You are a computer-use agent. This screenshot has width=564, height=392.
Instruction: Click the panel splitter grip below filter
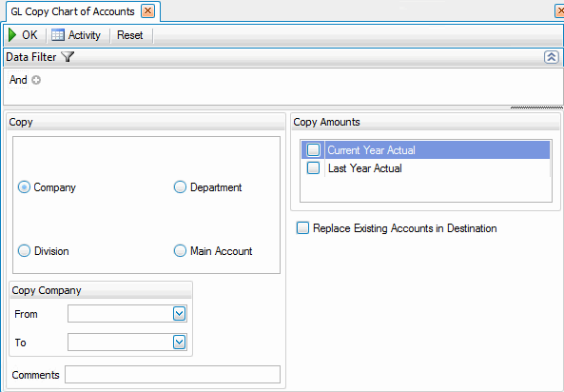tap(536, 108)
